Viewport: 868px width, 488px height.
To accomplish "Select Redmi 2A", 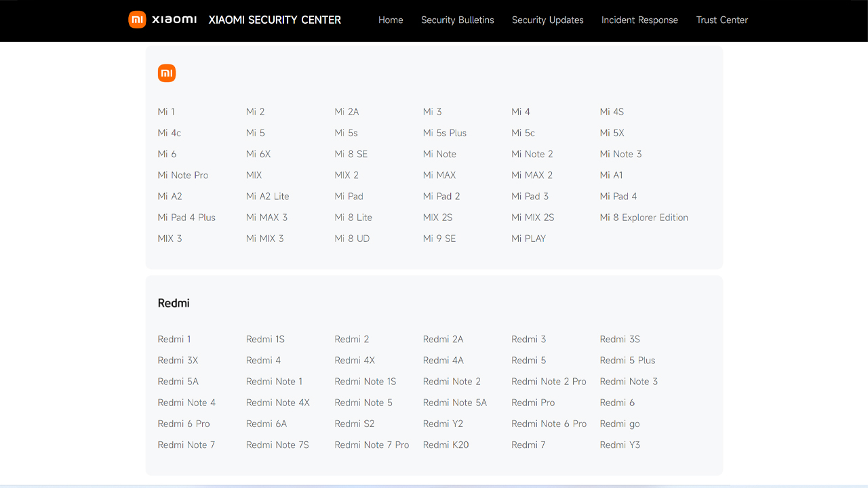I will point(443,339).
